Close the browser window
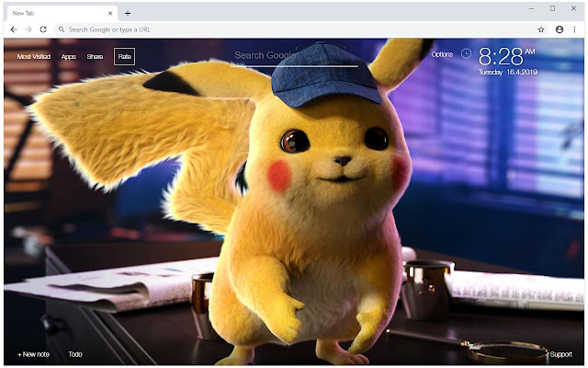588x368 pixels. pyautogui.click(x=573, y=8)
